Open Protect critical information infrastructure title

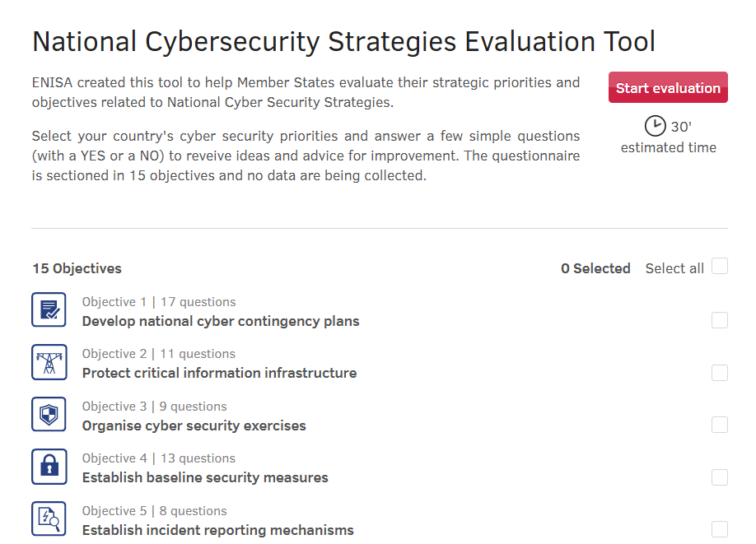[x=219, y=373]
